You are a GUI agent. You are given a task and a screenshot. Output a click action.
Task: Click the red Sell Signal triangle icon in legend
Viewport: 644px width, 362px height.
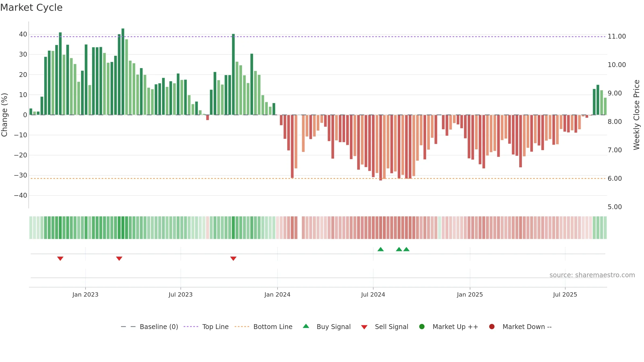(x=364, y=327)
